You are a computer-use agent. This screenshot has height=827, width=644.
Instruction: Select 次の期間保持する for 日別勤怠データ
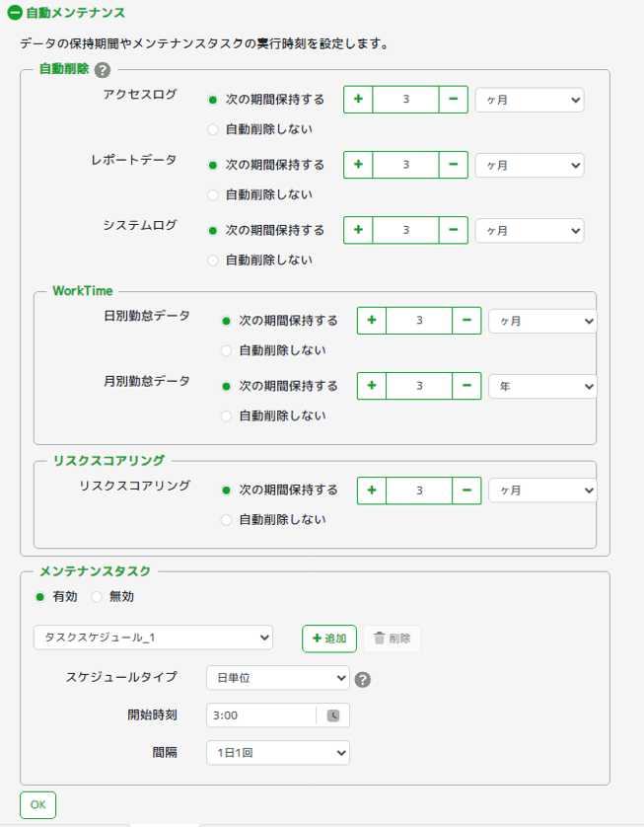(x=227, y=321)
